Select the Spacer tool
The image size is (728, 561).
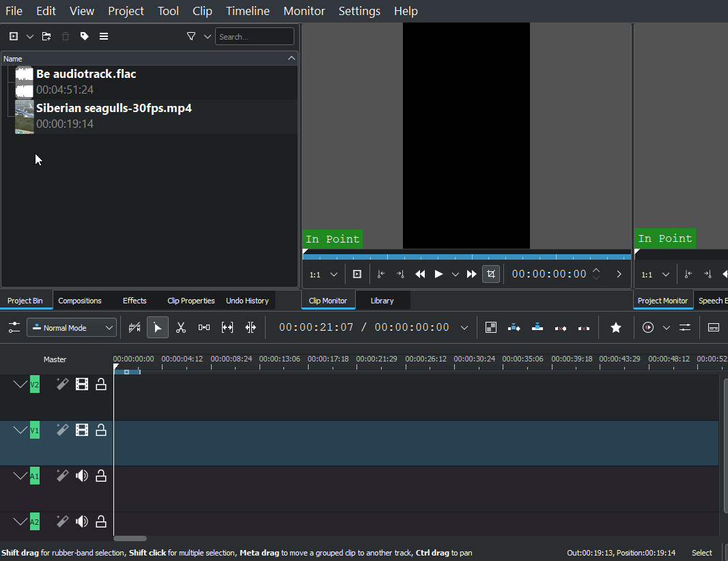tap(204, 328)
